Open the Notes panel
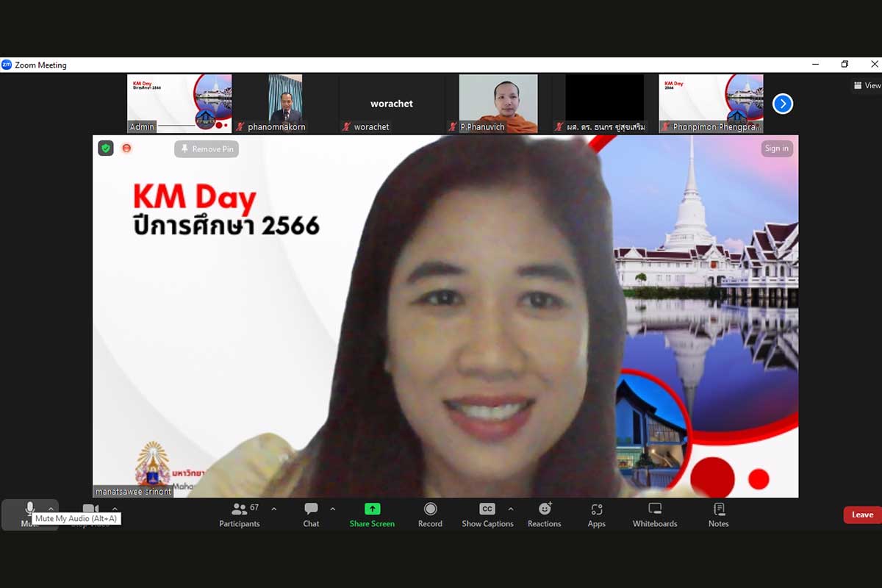The height and width of the screenshot is (588, 882). [x=718, y=514]
